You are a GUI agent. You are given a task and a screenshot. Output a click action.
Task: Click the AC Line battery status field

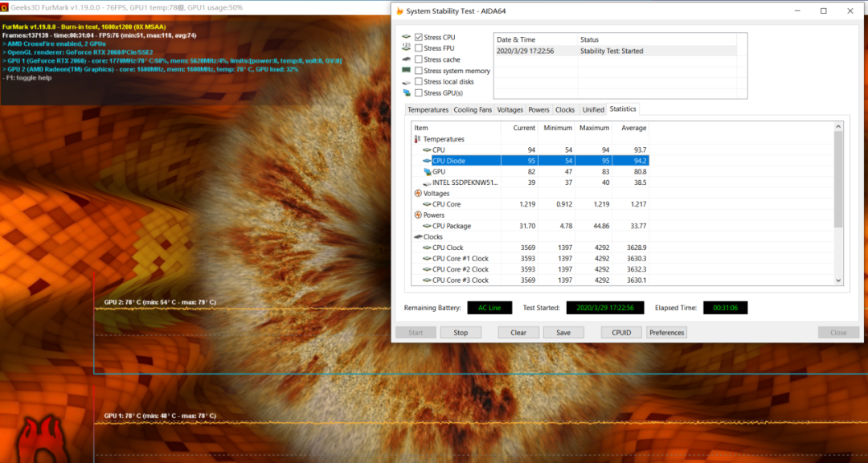click(x=490, y=307)
